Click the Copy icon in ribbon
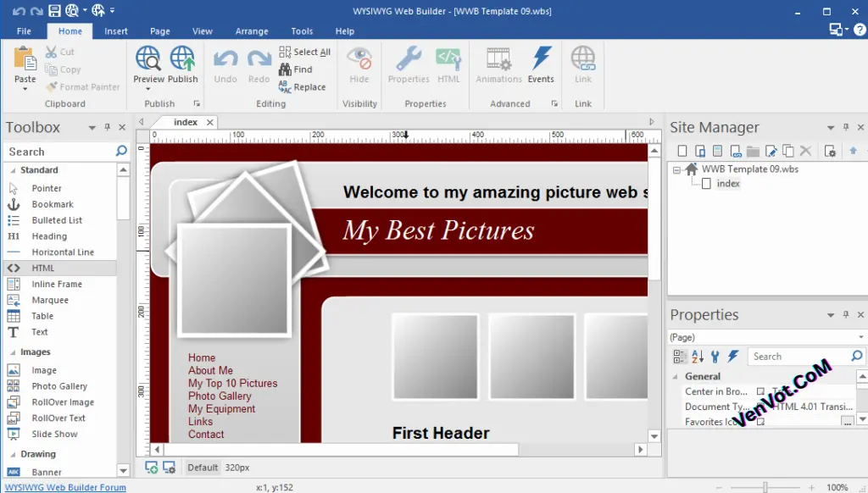This screenshot has height=493, width=868. 51,69
